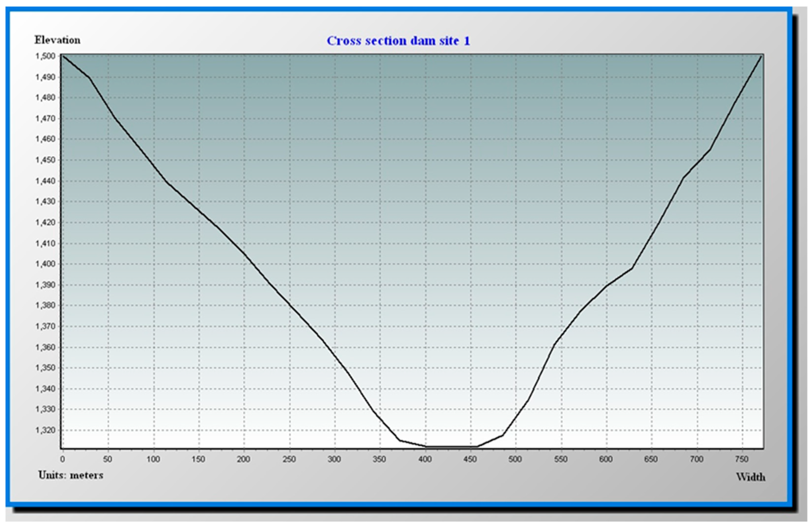
Task: Click the 100 width tick label
Action: pyautogui.click(x=153, y=459)
